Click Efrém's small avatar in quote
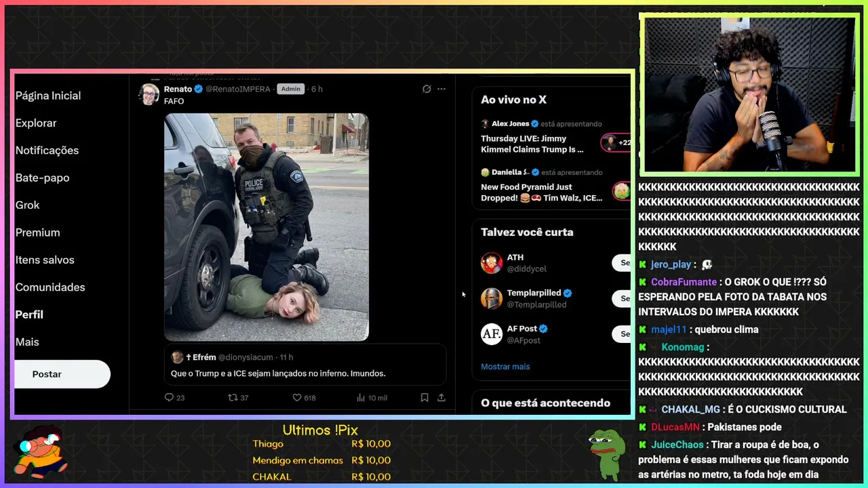The image size is (868, 488). pyautogui.click(x=177, y=357)
